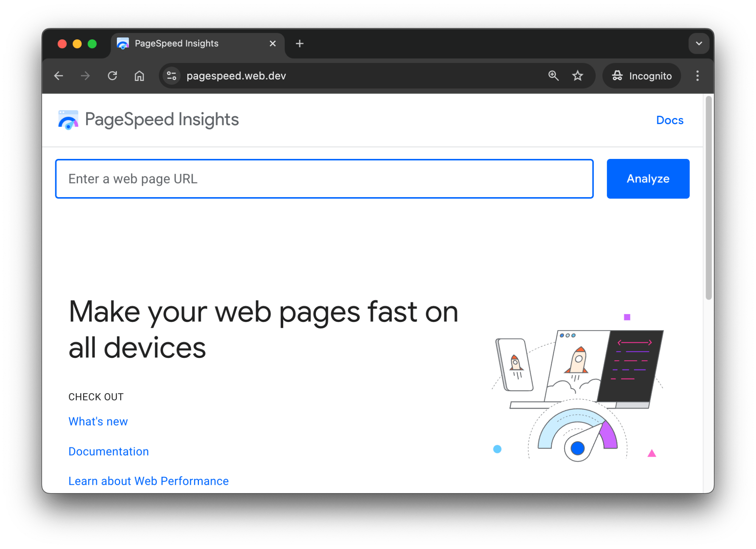This screenshot has width=756, height=549.
Task: Open Chrome three-dot menu
Action: pos(697,76)
